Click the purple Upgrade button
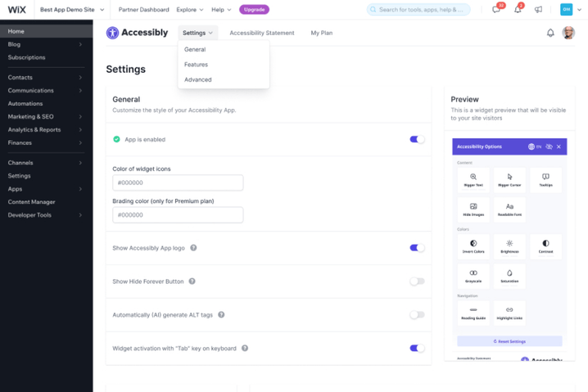The height and width of the screenshot is (392, 588). click(254, 10)
